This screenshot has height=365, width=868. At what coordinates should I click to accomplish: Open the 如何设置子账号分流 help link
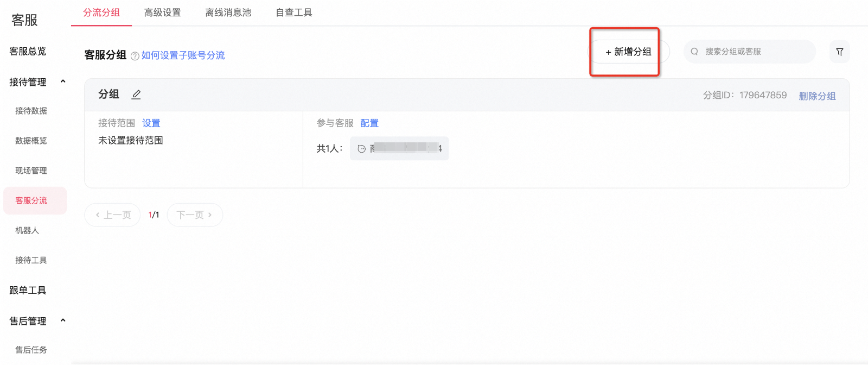coord(183,55)
